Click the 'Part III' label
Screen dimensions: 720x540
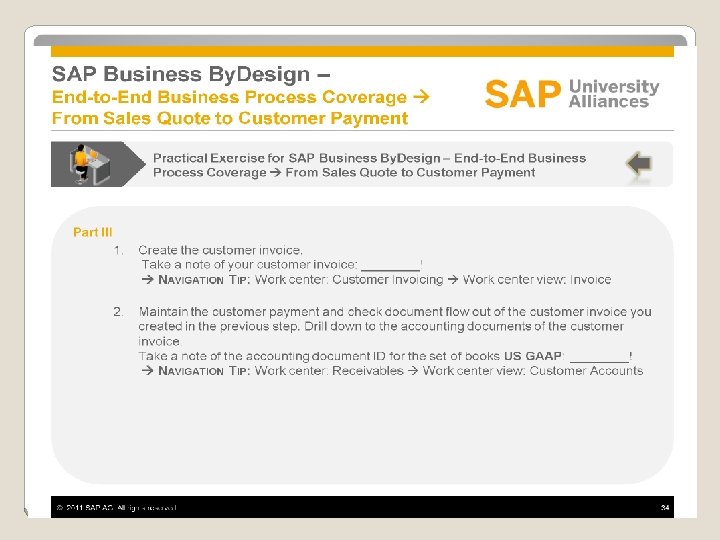click(92, 232)
